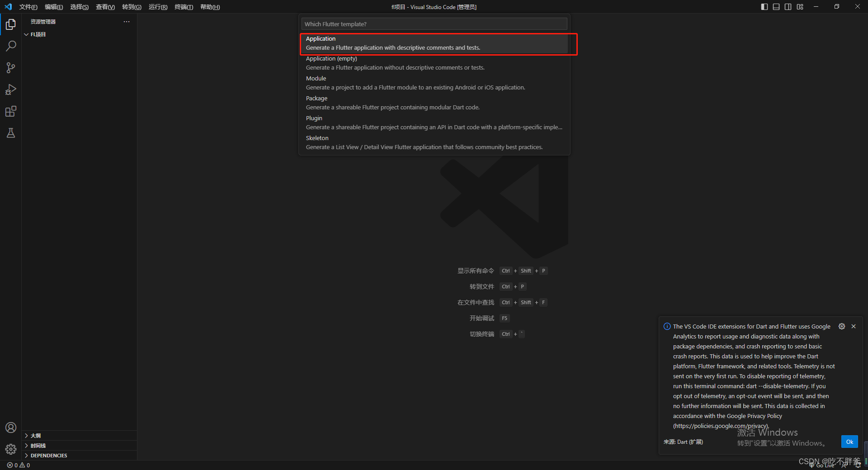The height and width of the screenshot is (470, 868).
Task: Select the Application (empty) template
Action: pos(434,63)
